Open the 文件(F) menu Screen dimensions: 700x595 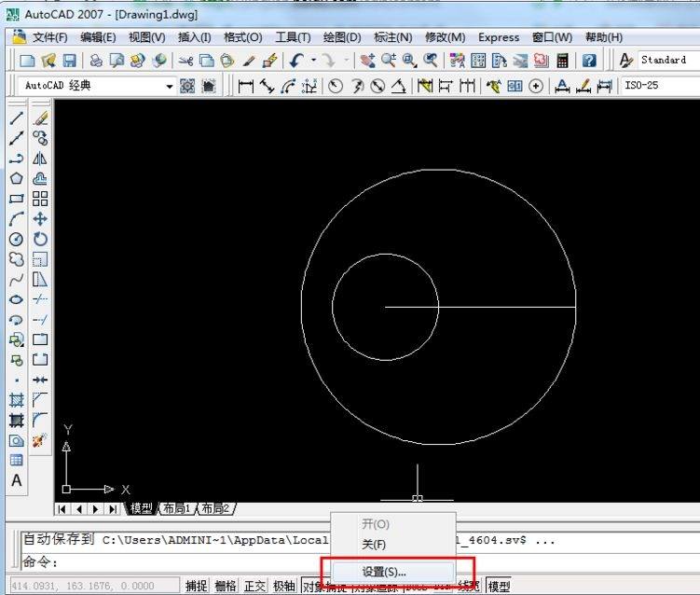[50, 37]
